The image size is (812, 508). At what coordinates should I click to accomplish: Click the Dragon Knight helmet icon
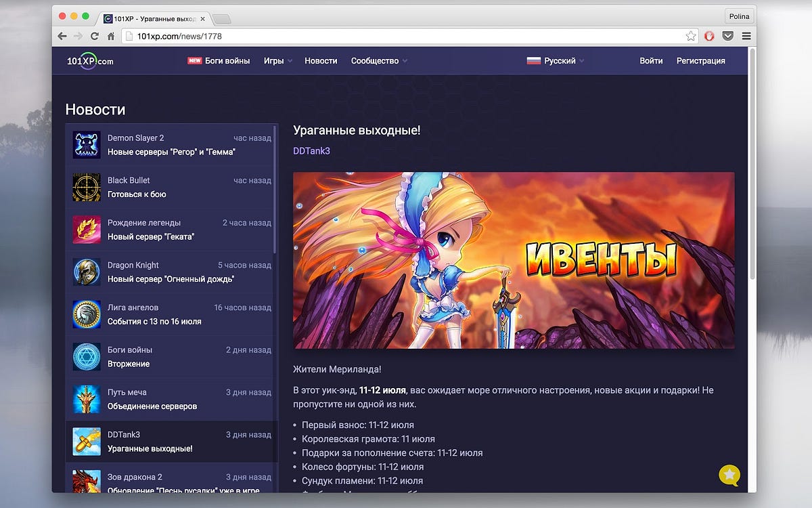(x=87, y=272)
